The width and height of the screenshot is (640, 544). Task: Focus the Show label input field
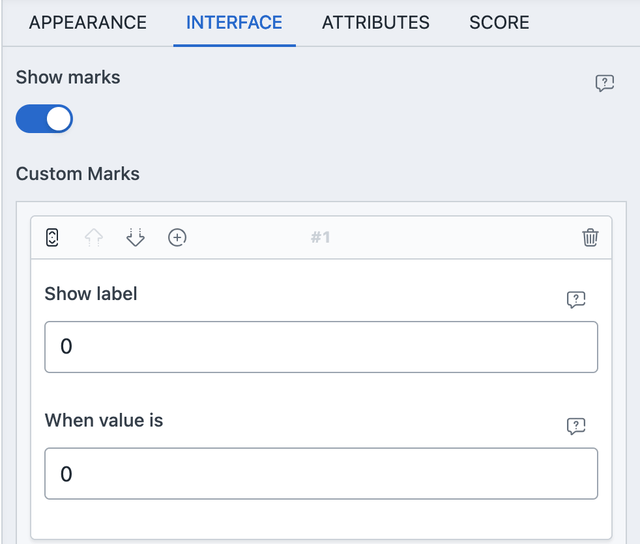(x=321, y=347)
